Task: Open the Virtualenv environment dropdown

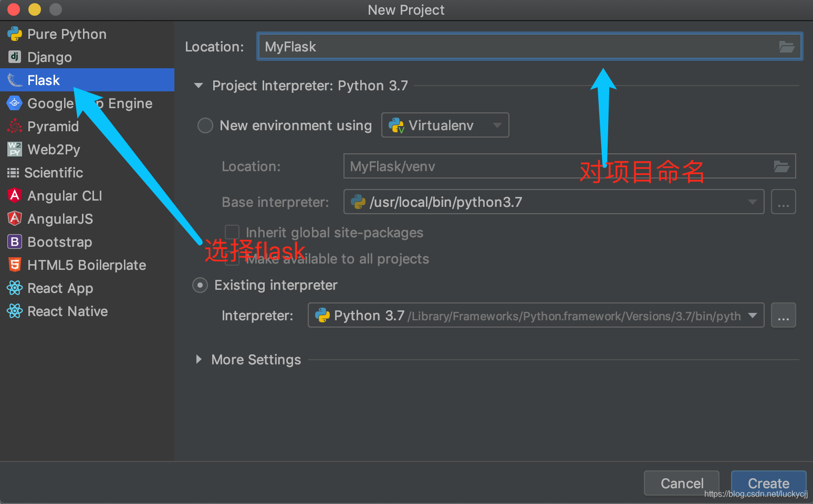Action: pos(445,125)
